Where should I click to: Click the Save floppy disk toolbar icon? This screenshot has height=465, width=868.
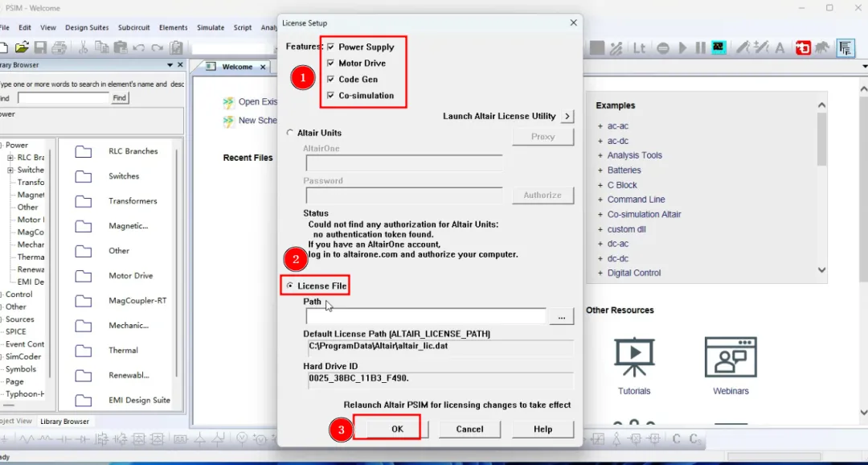[x=40, y=47]
